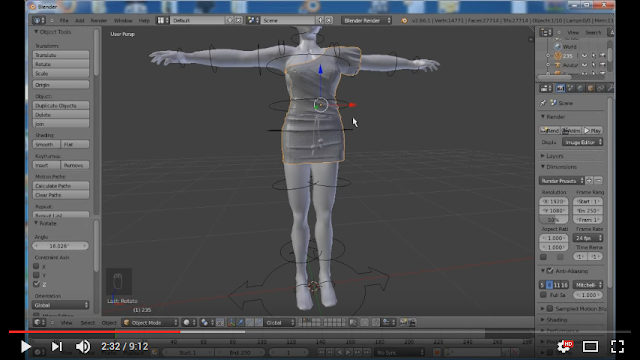Open the World properties tab icon
Image resolution: width=640 pixels, height=360 pixels.
[x=580, y=88]
